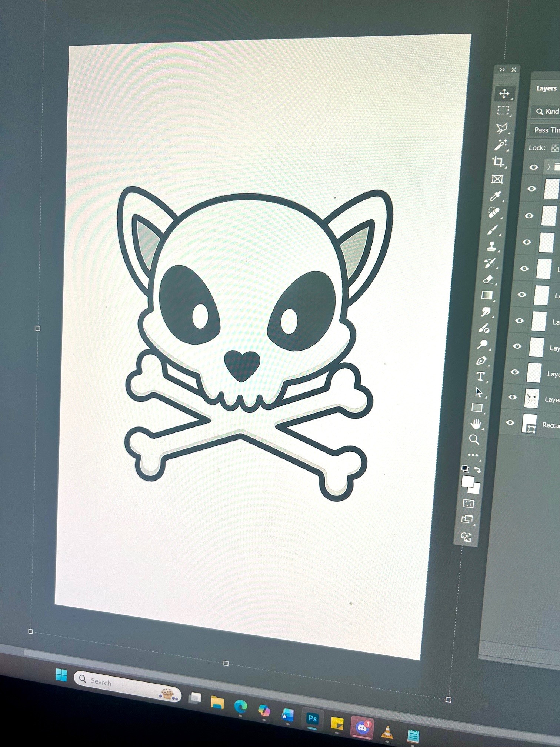
Task: Select the Frame tool
Action: coord(497,179)
